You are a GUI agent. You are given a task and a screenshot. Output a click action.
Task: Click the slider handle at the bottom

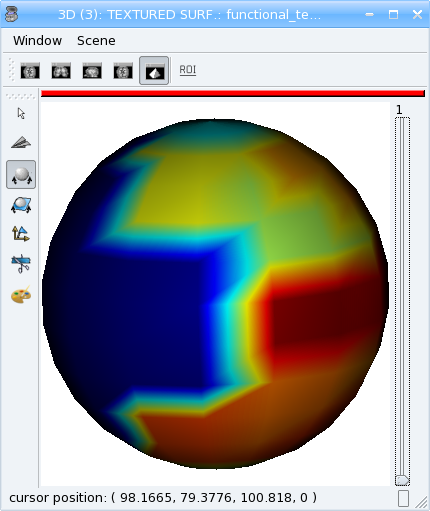[402, 480]
